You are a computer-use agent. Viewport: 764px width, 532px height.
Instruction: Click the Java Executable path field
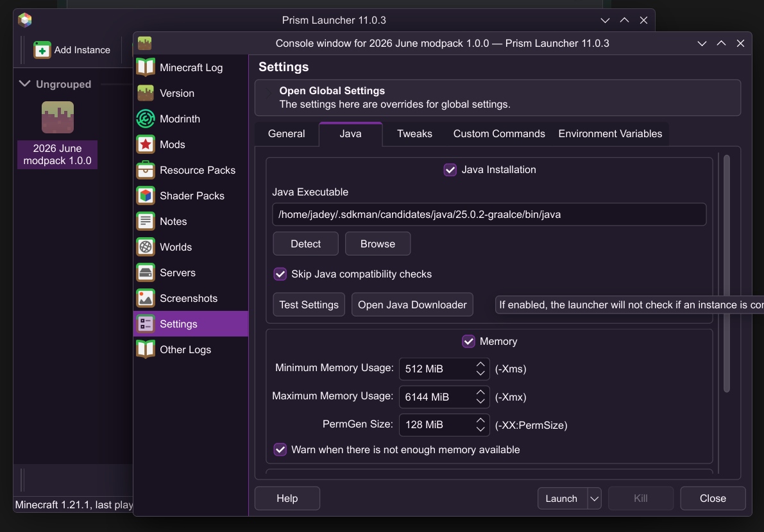click(489, 215)
